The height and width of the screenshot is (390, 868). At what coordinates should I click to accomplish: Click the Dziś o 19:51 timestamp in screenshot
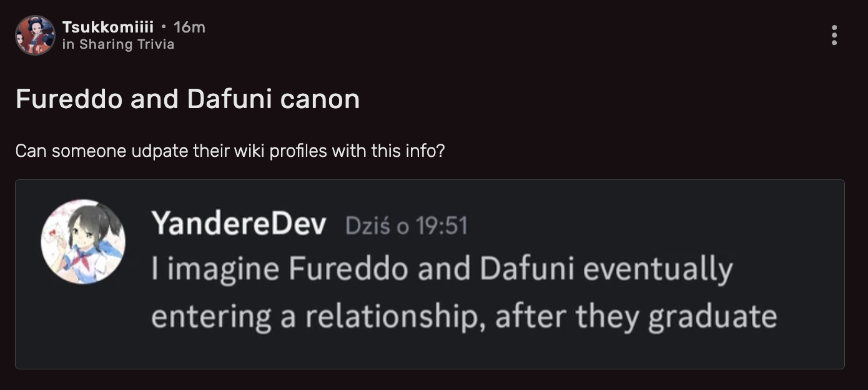406,226
